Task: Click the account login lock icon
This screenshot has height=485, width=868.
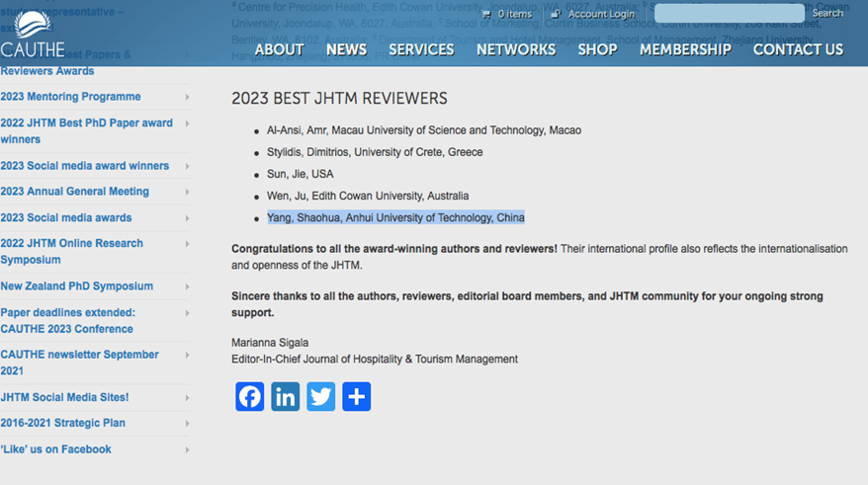Action: click(x=556, y=14)
